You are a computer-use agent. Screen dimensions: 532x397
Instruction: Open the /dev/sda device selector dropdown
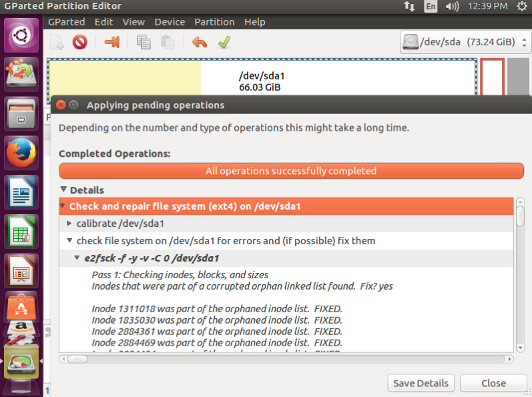tap(465, 42)
